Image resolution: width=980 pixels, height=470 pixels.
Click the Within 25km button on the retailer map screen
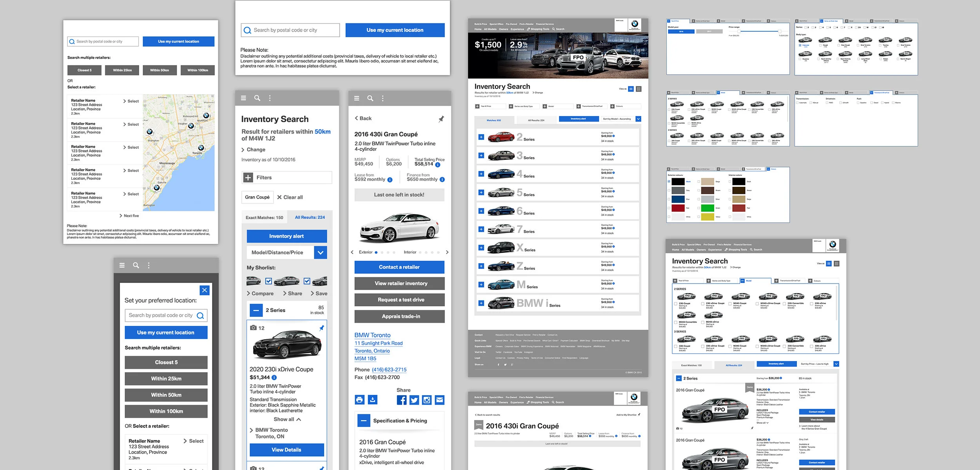click(x=122, y=70)
